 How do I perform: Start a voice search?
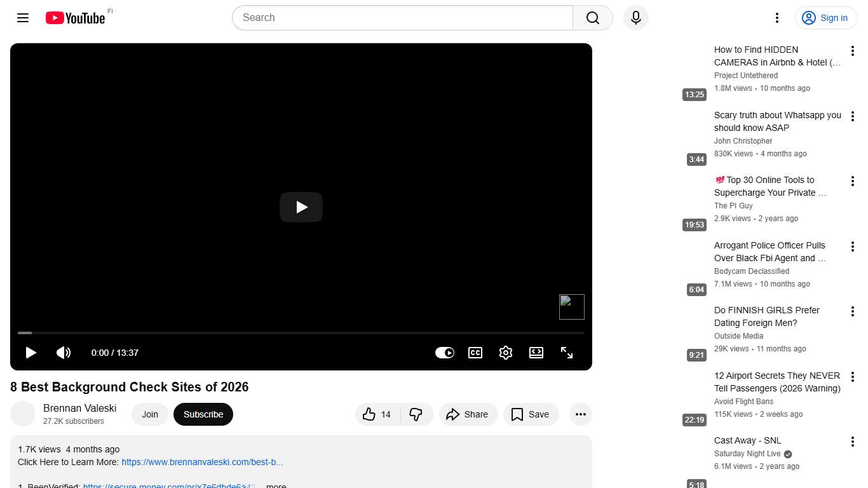click(x=635, y=18)
